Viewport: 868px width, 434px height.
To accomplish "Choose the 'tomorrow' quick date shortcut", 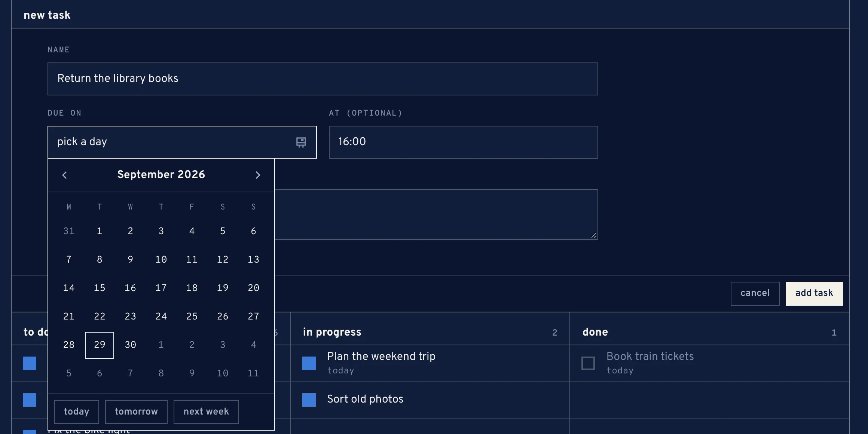I will 136,412.
